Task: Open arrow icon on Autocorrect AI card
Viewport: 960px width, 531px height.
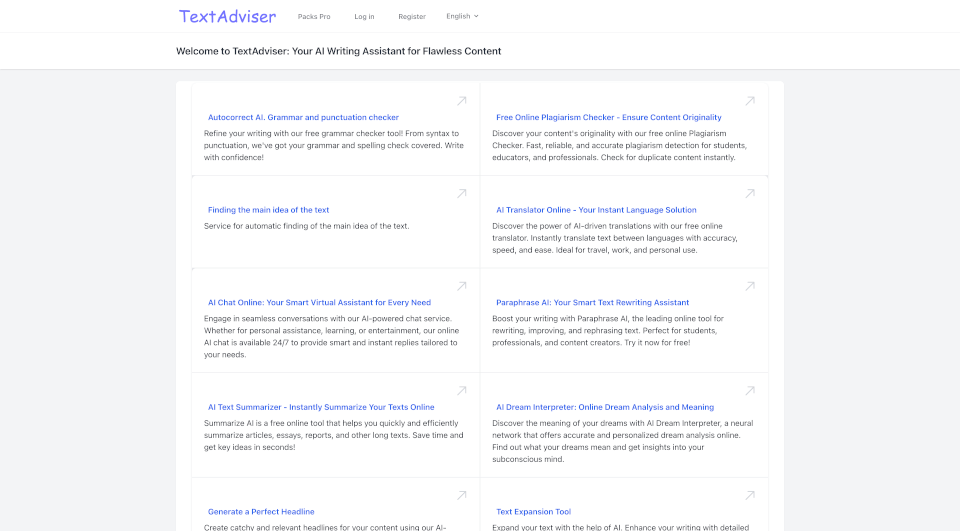Action: (x=462, y=101)
